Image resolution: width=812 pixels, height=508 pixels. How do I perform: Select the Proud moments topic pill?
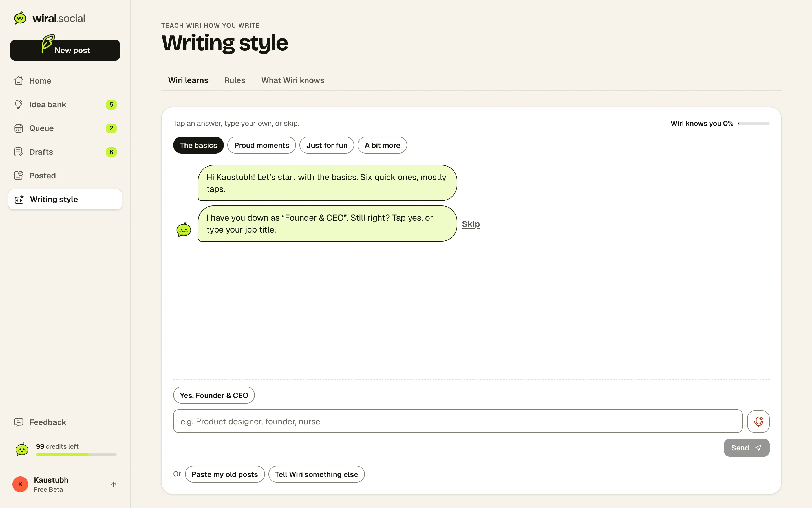pyautogui.click(x=261, y=145)
